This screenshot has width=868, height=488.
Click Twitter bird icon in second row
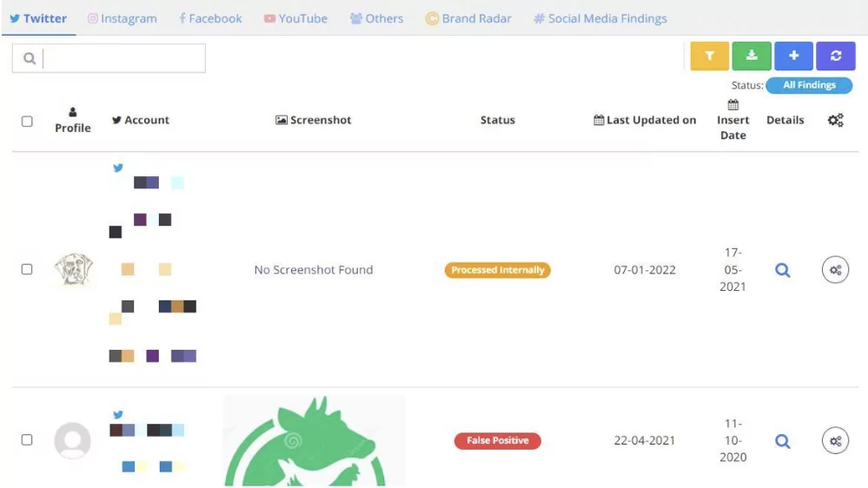pos(118,414)
